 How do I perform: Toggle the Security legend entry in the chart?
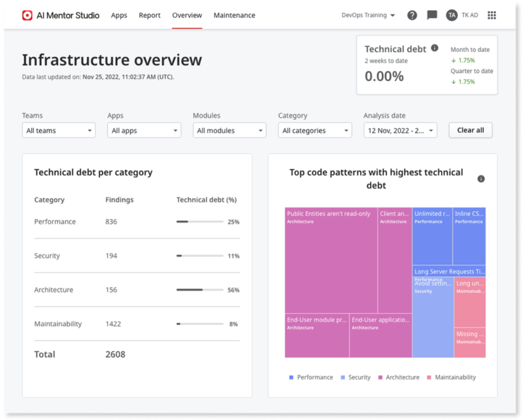[x=355, y=377]
